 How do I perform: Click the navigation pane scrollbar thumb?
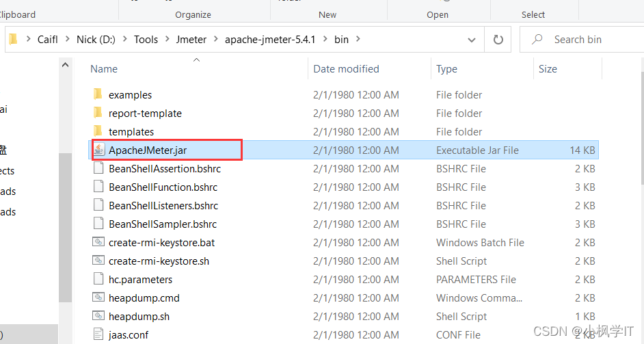click(x=65, y=228)
